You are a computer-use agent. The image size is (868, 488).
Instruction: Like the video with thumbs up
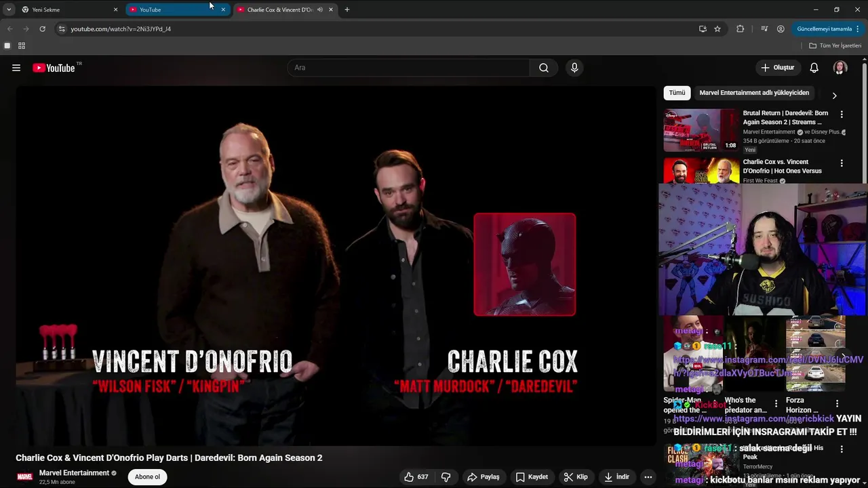pyautogui.click(x=416, y=477)
